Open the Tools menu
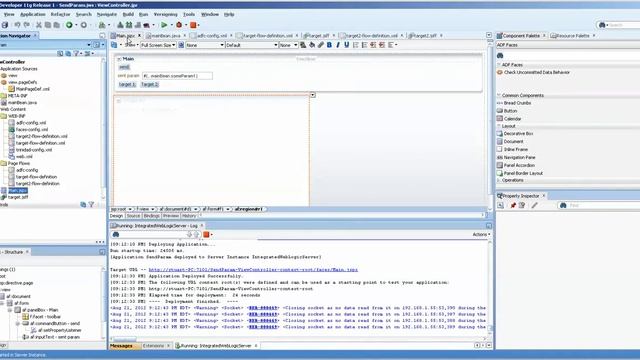Image resolution: width=640 pixels, height=360 pixels. 189,14
